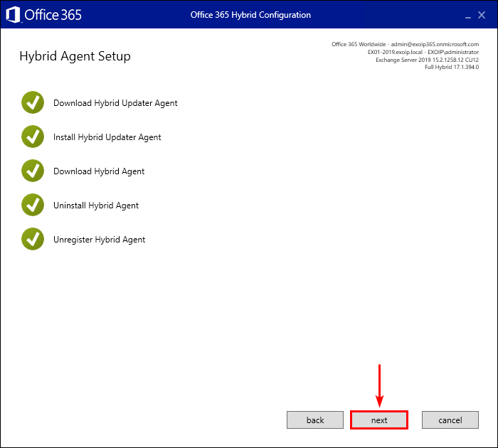Click the 'Full Hybrid 17.1.394.0' version text
The width and height of the screenshot is (498, 448).
[452, 67]
